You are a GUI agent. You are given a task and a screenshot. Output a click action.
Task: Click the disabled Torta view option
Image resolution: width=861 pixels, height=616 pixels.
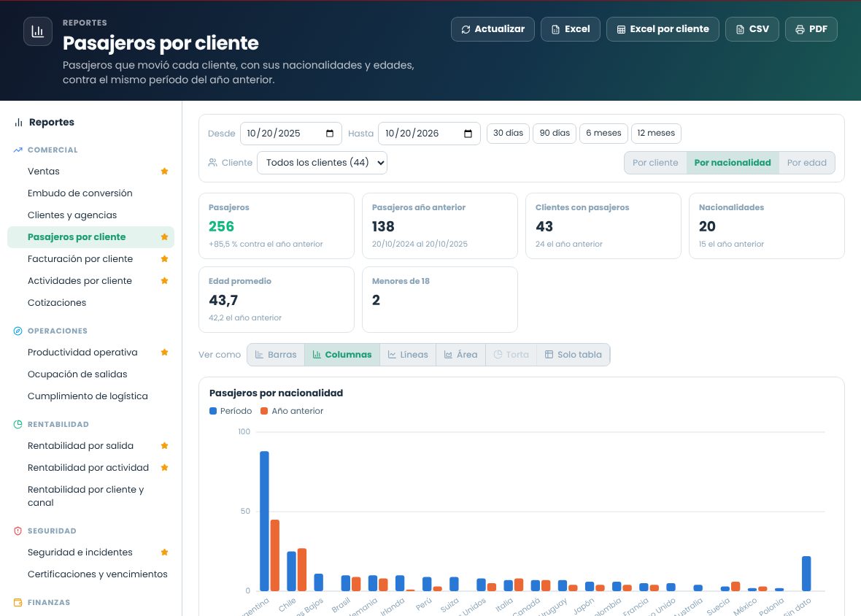[511, 355]
